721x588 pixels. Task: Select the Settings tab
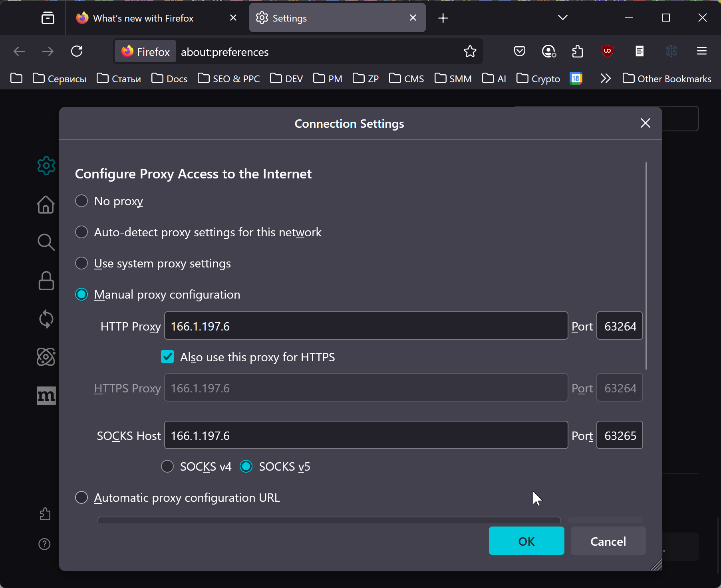coord(337,18)
